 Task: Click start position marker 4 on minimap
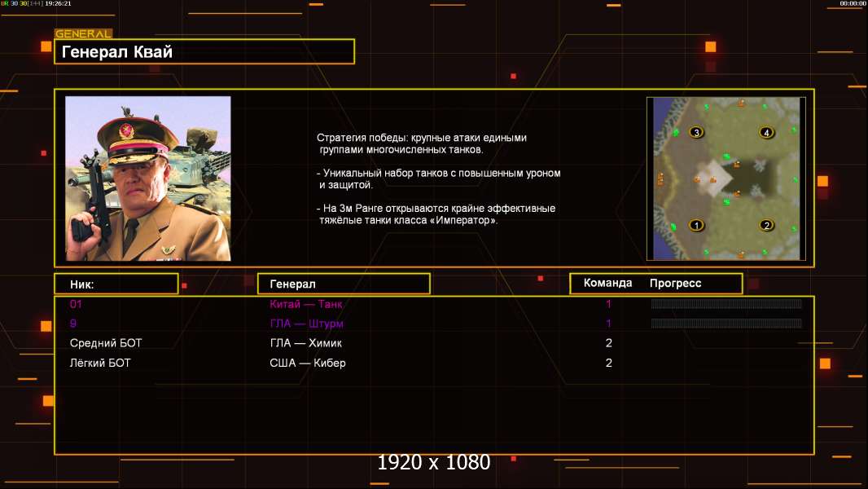click(x=766, y=132)
